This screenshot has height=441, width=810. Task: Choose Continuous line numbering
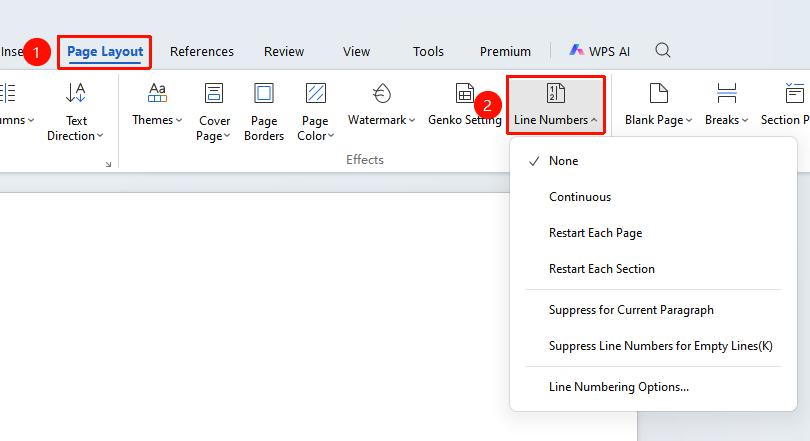click(x=653, y=197)
